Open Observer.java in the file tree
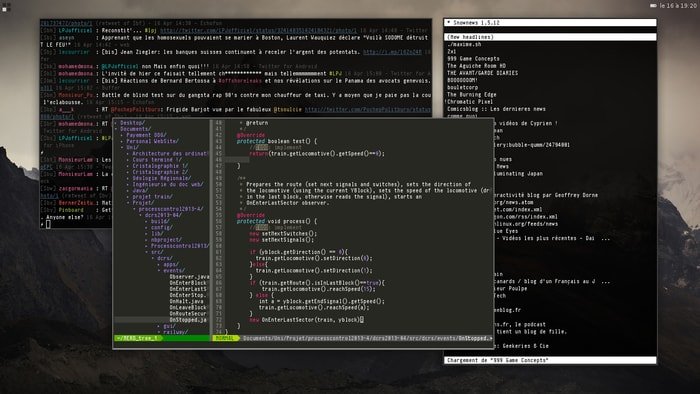 (x=189, y=277)
